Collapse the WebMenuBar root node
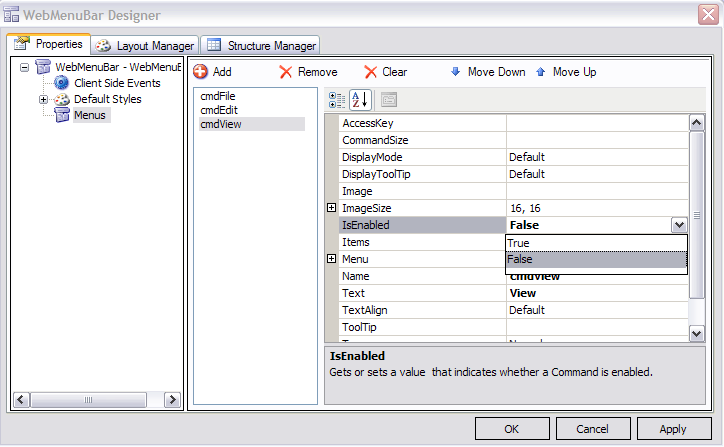This screenshot has height=447, width=724. point(25,67)
